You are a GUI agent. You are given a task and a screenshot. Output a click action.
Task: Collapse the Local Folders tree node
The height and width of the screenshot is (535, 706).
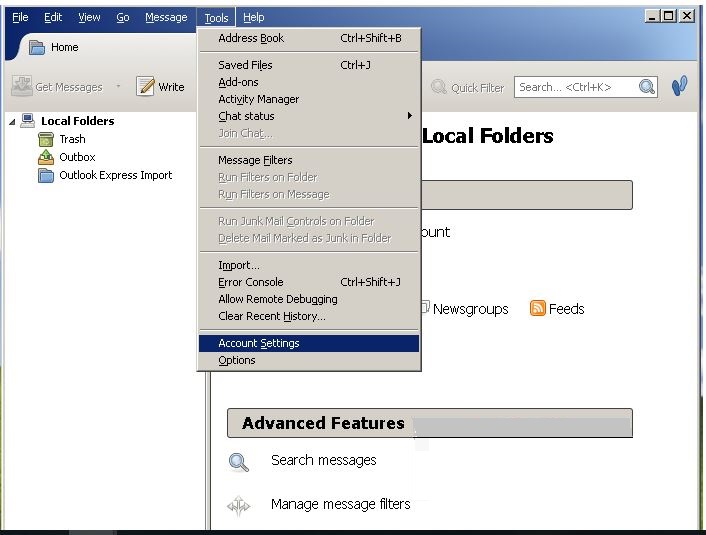click(x=12, y=121)
